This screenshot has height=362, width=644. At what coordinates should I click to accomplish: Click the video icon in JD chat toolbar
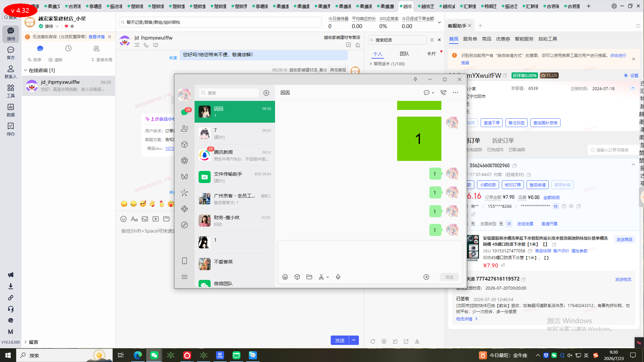[156, 219]
